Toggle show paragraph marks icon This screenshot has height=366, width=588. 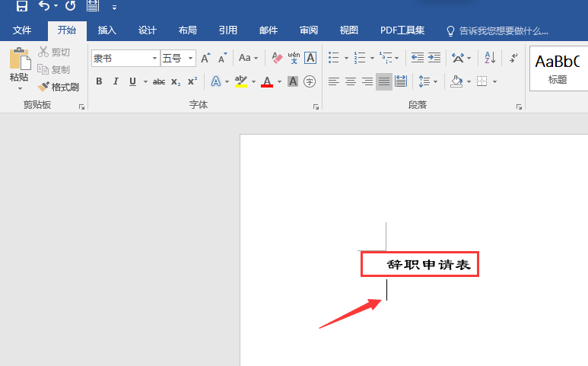click(513, 58)
